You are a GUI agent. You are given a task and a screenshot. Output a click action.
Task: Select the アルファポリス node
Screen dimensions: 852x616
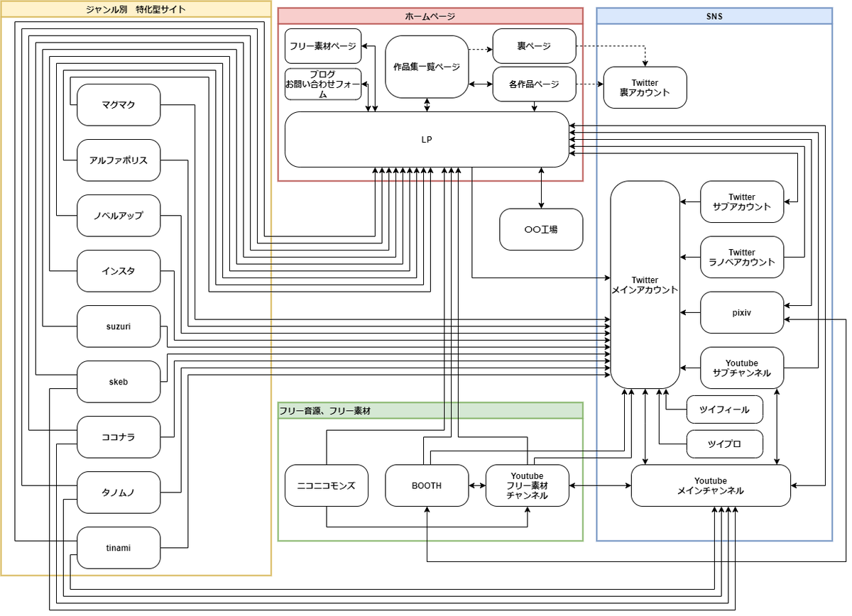[x=119, y=160]
